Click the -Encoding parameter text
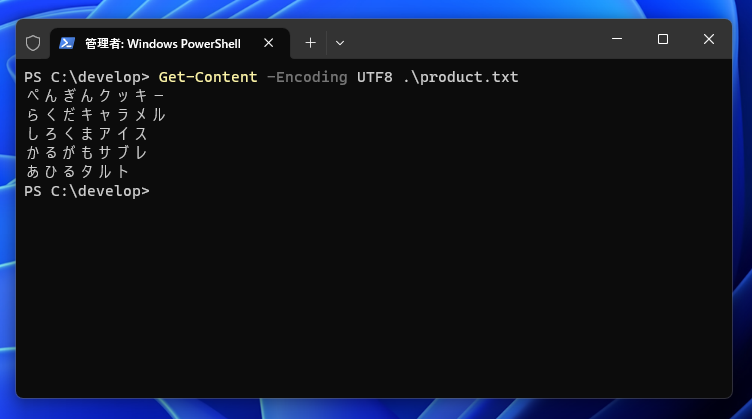Viewport: 752px width, 419px height. [x=307, y=77]
